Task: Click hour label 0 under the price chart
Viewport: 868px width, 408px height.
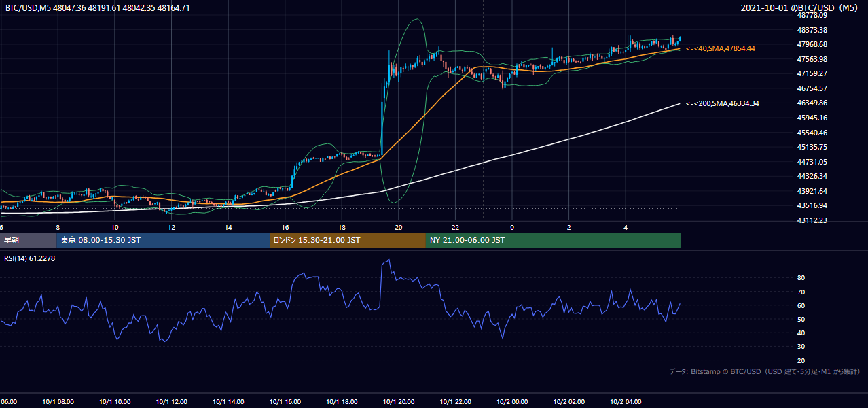Action: [512, 228]
